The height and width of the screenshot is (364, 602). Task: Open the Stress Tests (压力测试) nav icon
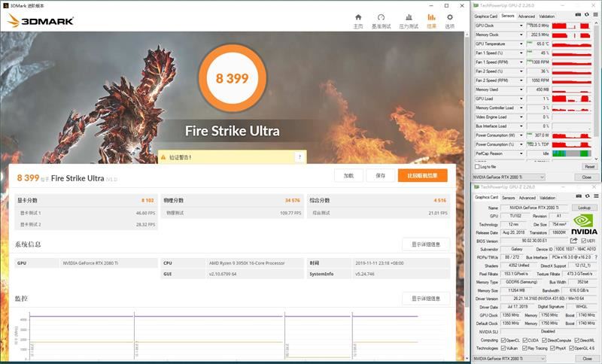coord(409,17)
